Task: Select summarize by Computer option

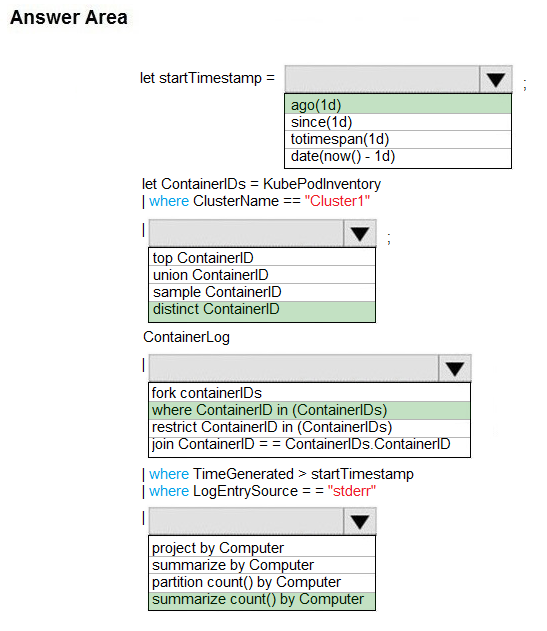Action: coord(262,565)
